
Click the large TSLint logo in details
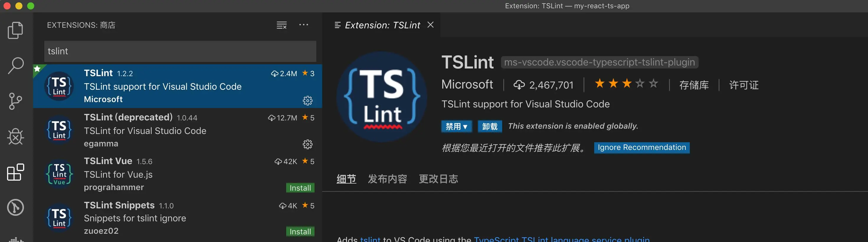pos(382,97)
